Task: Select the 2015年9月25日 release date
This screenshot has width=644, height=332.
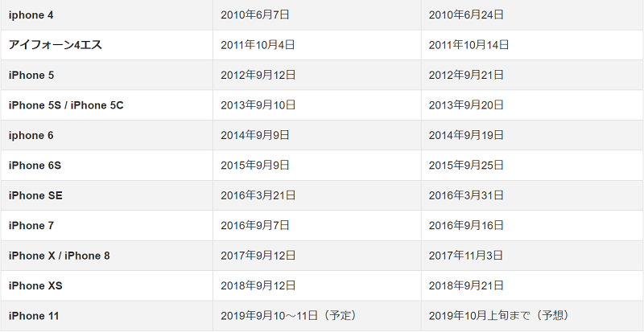Action: pyautogui.click(x=466, y=166)
